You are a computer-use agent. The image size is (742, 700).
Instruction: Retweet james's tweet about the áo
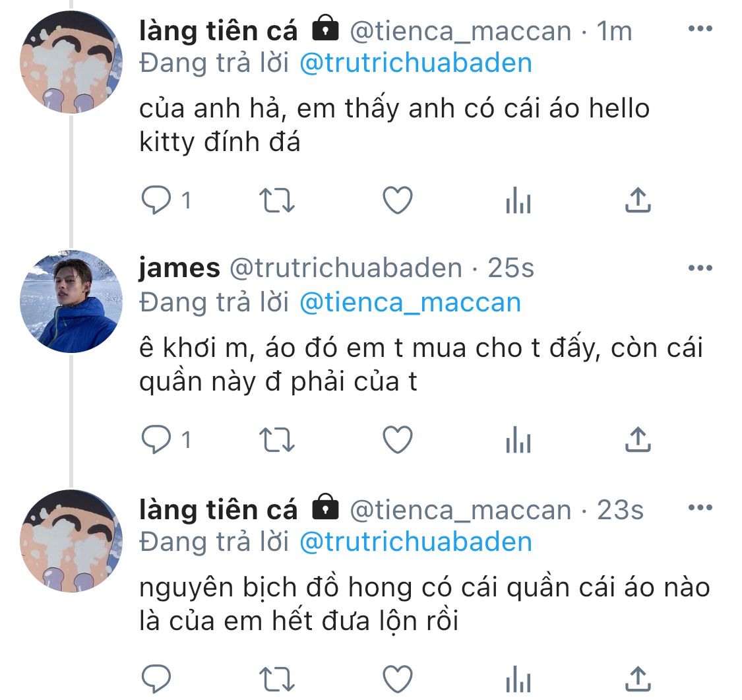click(277, 440)
